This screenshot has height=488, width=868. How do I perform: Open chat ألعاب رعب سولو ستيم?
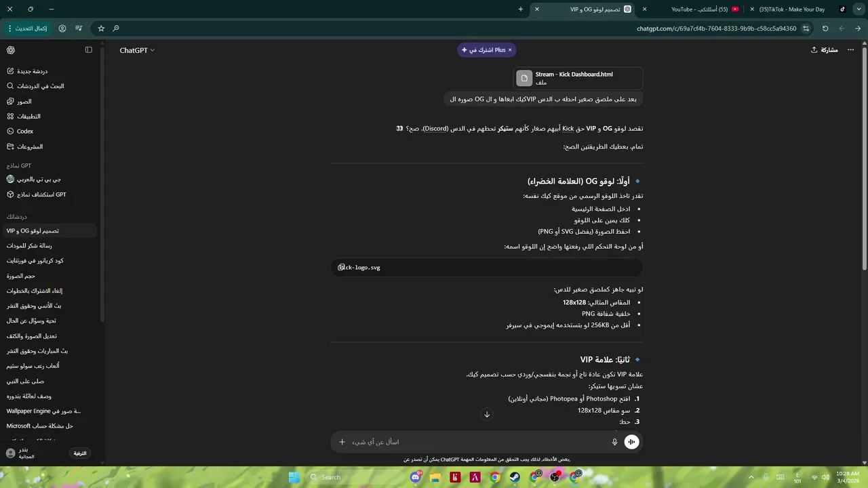(50, 366)
